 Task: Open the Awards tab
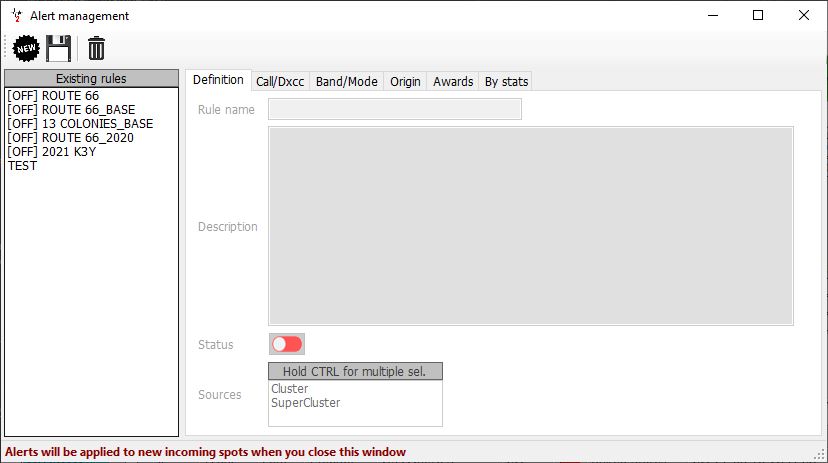453,82
